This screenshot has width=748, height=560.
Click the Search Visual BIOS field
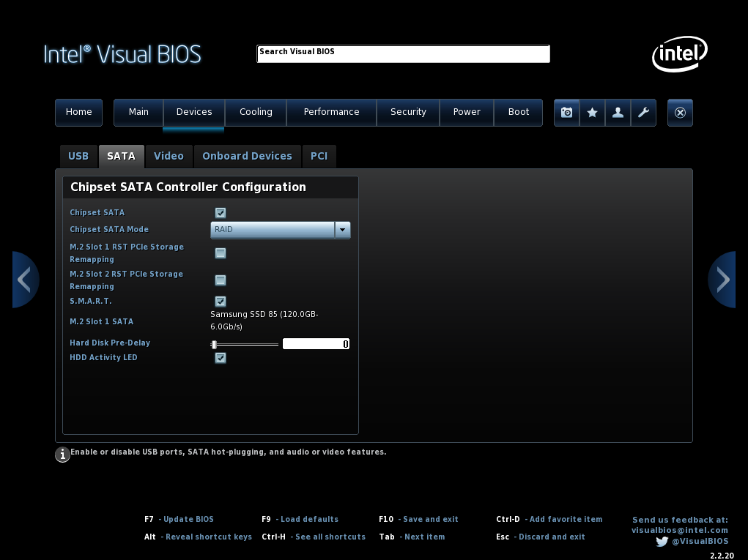pos(403,54)
